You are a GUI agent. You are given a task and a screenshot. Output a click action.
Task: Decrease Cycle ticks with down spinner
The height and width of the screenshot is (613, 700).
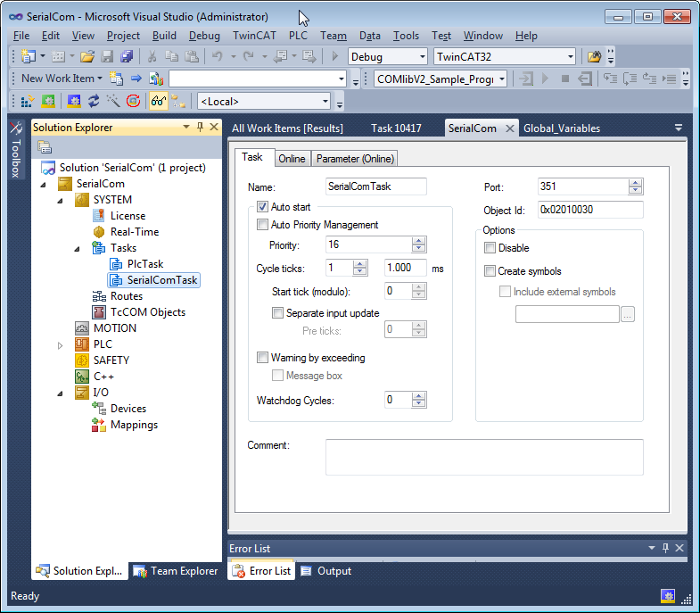[359, 271]
